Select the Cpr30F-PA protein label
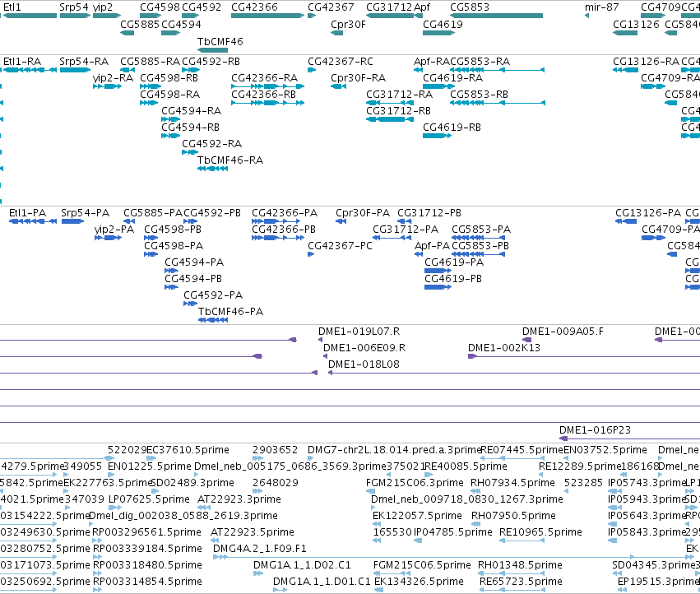 point(363,212)
